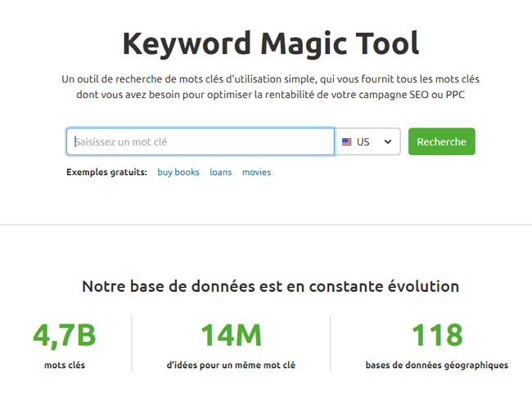
Task: Click the '4,7B' statistic
Action: pos(65,335)
